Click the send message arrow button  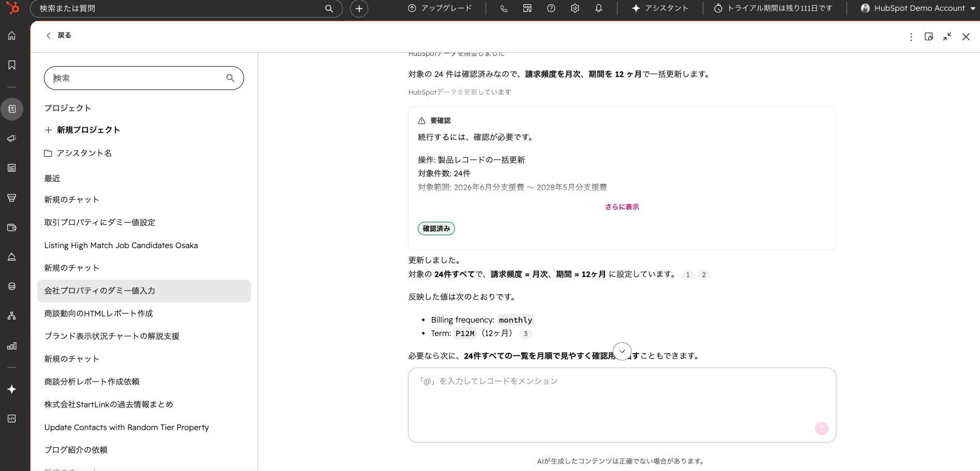(x=822, y=429)
